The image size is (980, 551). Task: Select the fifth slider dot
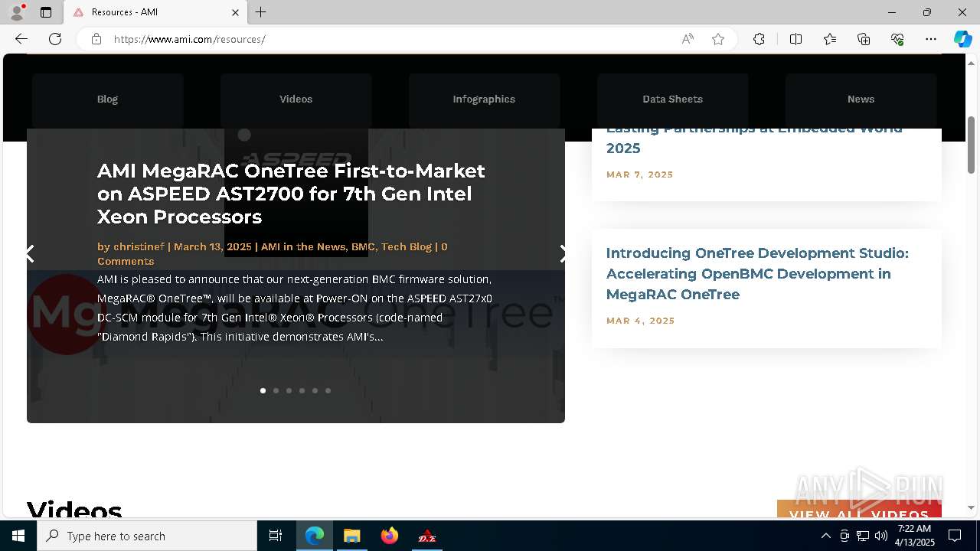point(315,390)
